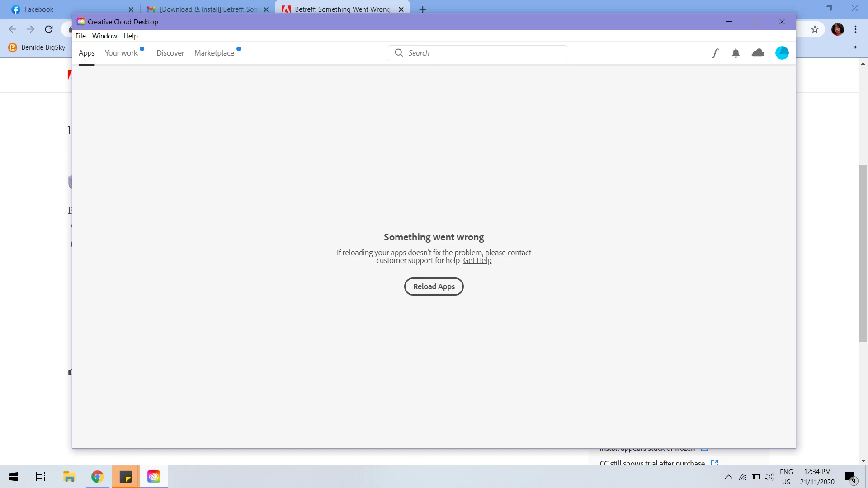Viewport: 868px width, 488px height.
Task: Open the Creative Cloud account avatar
Action: pos(782,53)
